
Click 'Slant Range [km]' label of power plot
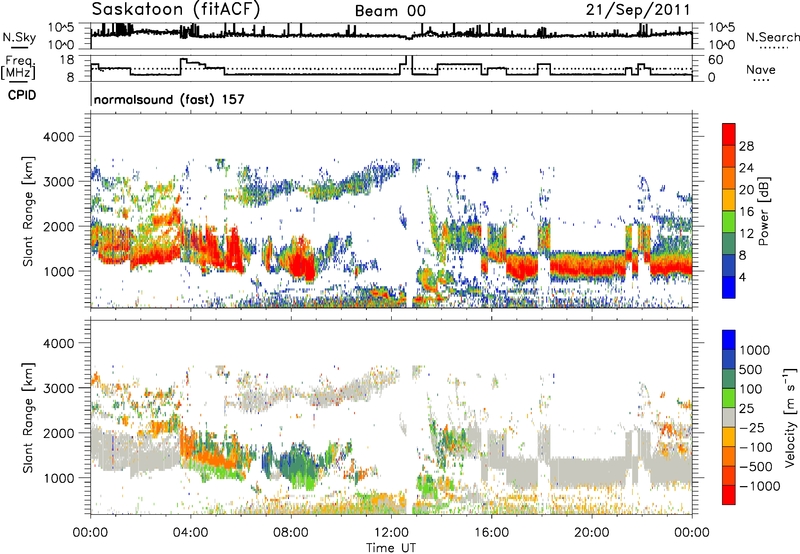[29, 211]
